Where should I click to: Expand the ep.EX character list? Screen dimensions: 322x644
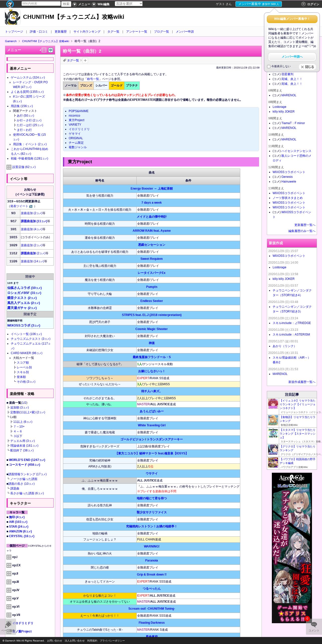[x=9, y=565]
